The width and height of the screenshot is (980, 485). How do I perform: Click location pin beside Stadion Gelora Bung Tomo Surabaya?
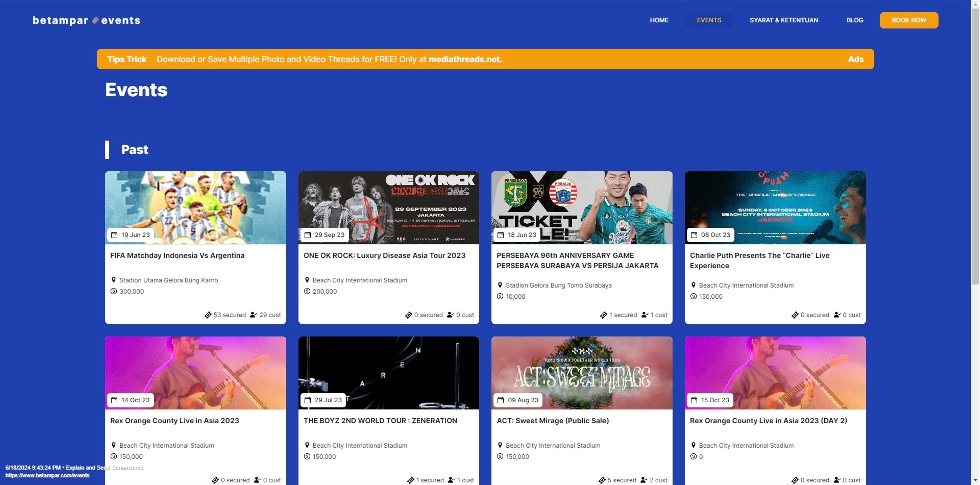[500, 285]
